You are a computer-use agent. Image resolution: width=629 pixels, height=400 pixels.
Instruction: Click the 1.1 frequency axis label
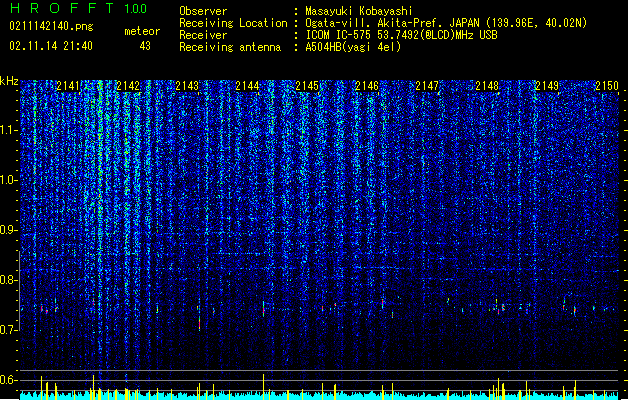[x=8, y=130]
